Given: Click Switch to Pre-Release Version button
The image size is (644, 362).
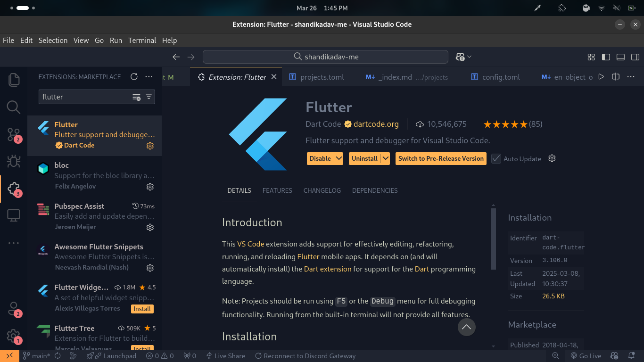Looking at the screenshot, I should [441, 159].
